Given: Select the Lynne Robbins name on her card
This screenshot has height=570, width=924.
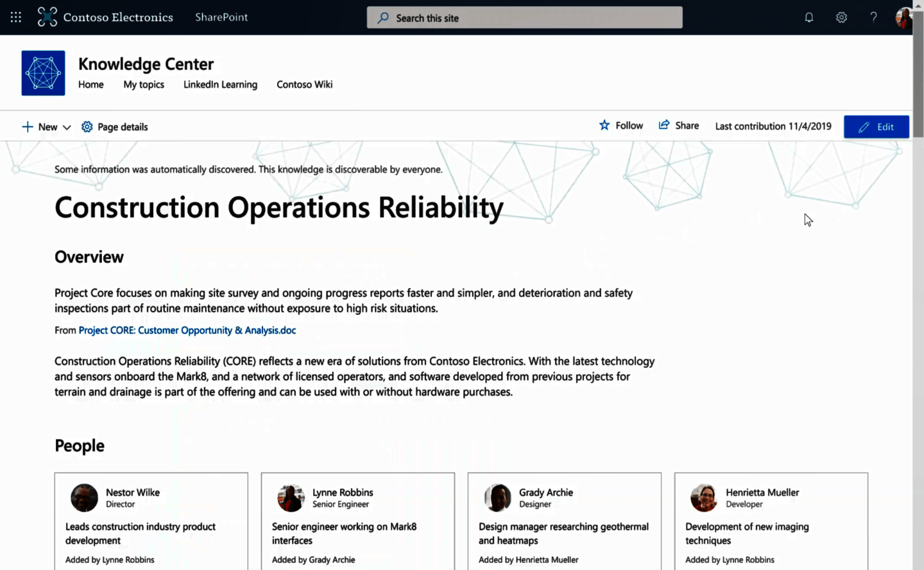Looking at the screenshot, I should click(343, 492).
